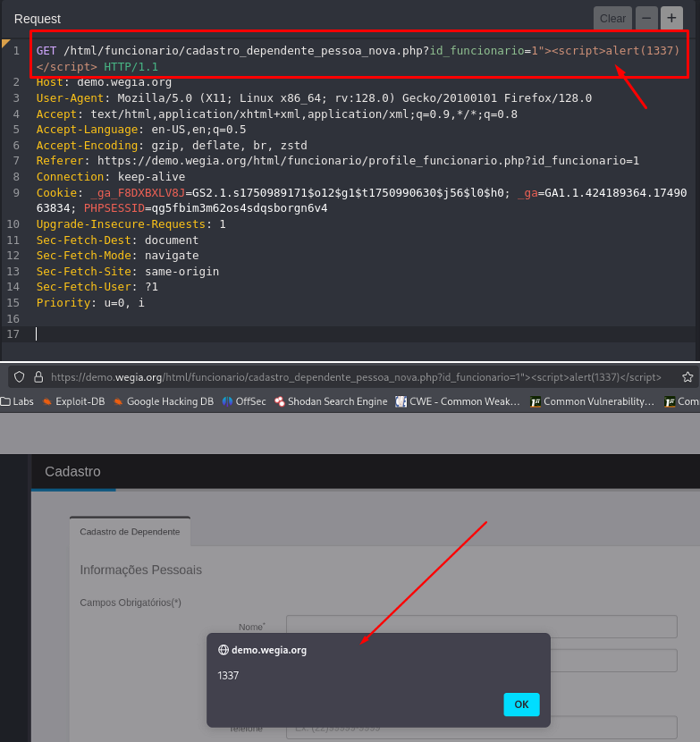Open the Shodan Search Engine bookmark
Viewport: 700px width, 742px height.
coord(331,401)
